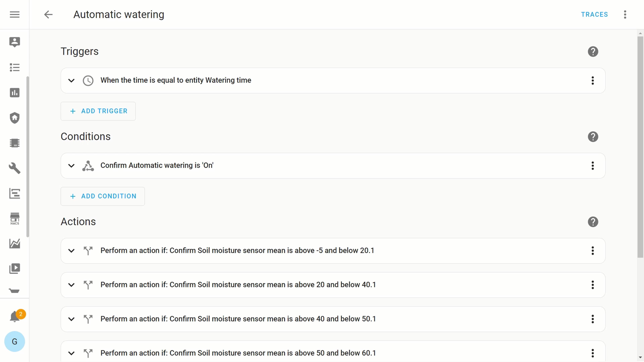Screen dimensions: 644x362
Task: Click the Add Condition button
Action: click(x=103, y=196)
